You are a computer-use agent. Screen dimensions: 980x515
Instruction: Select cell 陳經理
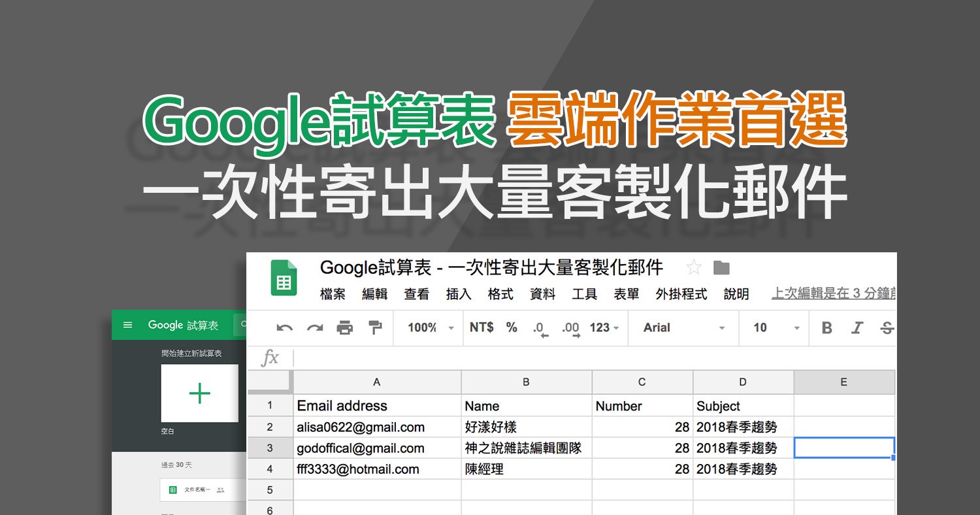[527, 469]
